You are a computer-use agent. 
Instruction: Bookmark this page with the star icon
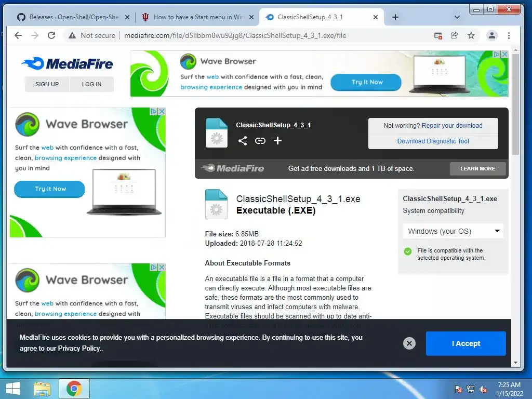(x=471, y=35)
